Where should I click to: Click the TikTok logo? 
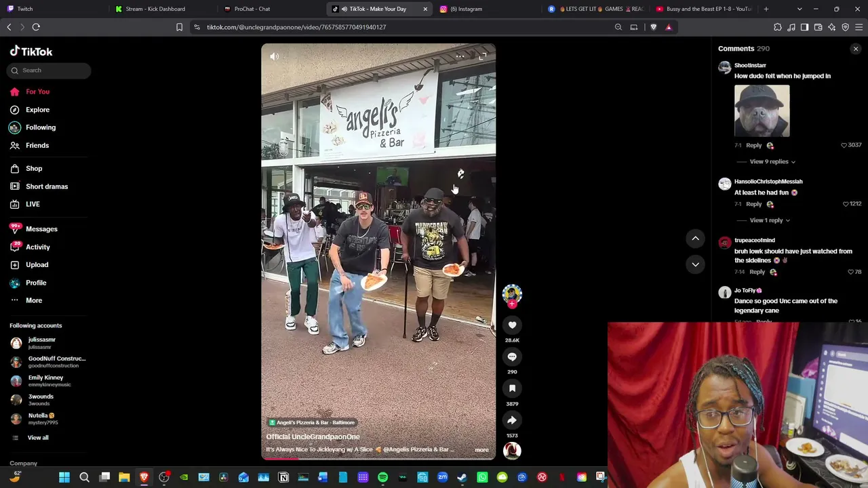pyautogui.click(x=31, y=52)
